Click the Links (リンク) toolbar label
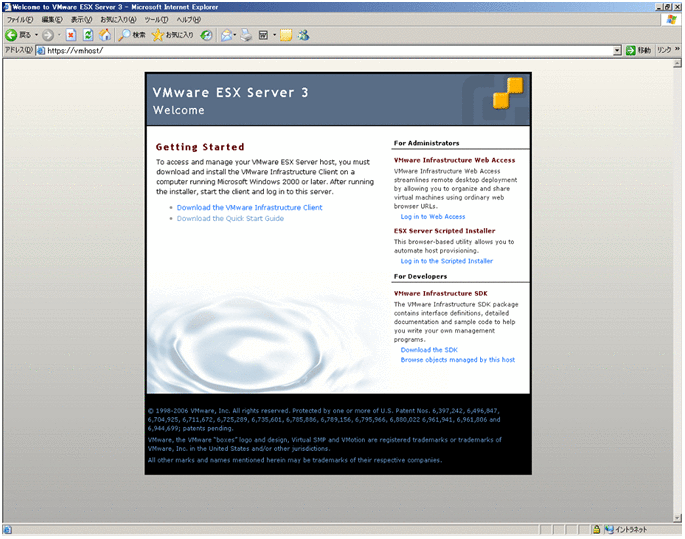Image resolution: width=685 pixels, height=539 pixels. tap(664, 50)
